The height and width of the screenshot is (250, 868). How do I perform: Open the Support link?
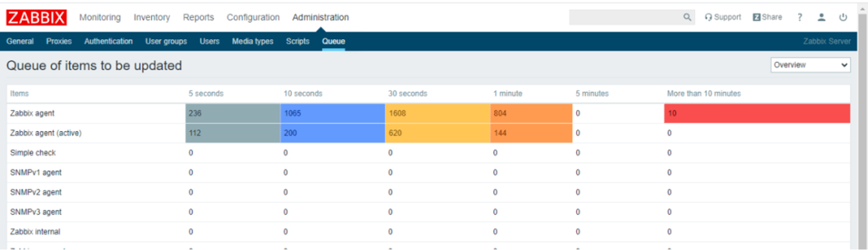723,17
